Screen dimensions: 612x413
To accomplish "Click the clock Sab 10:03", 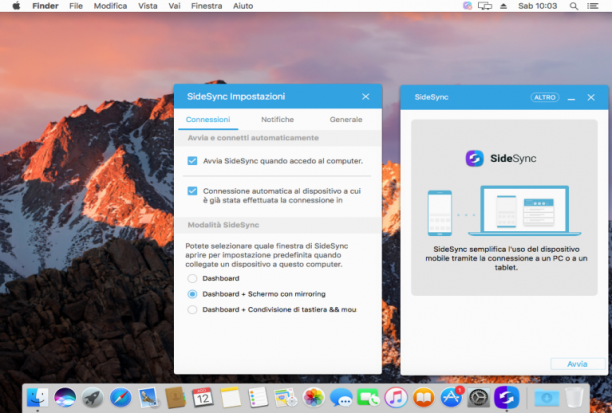I will pos(537,6).
